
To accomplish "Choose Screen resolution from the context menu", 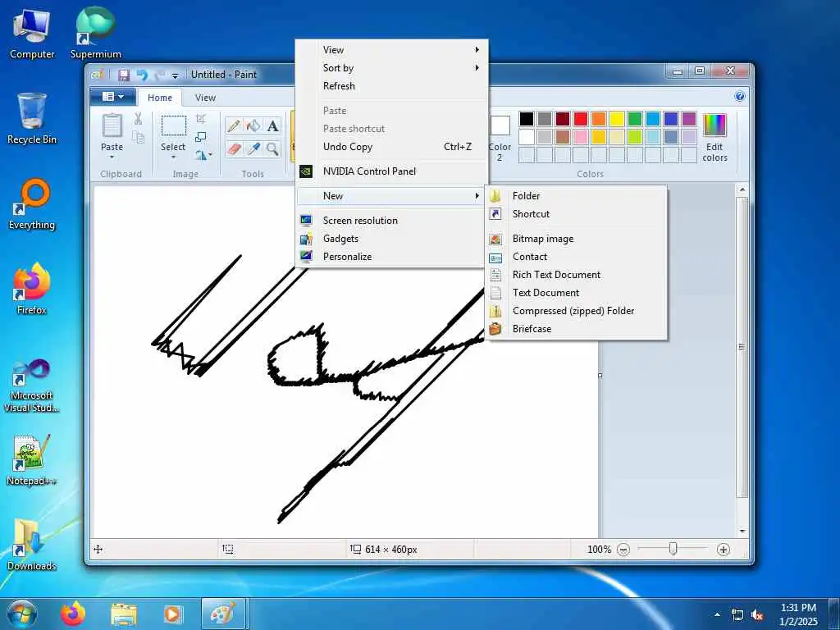I will pos(392,221).
